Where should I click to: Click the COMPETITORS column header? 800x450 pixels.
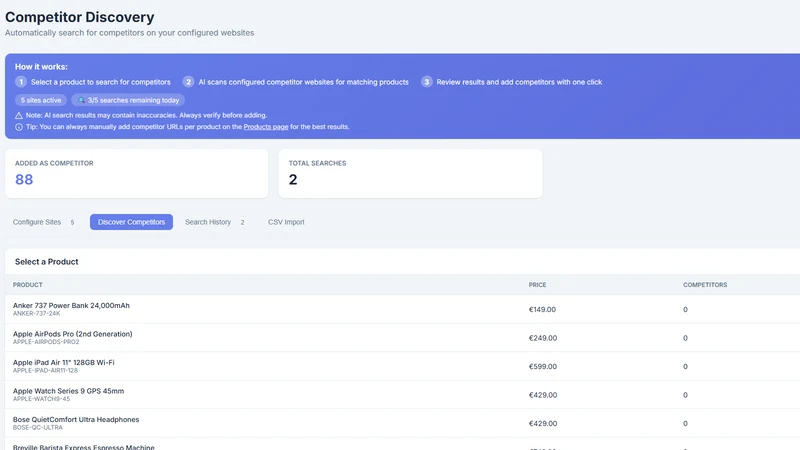pos(705,285)
